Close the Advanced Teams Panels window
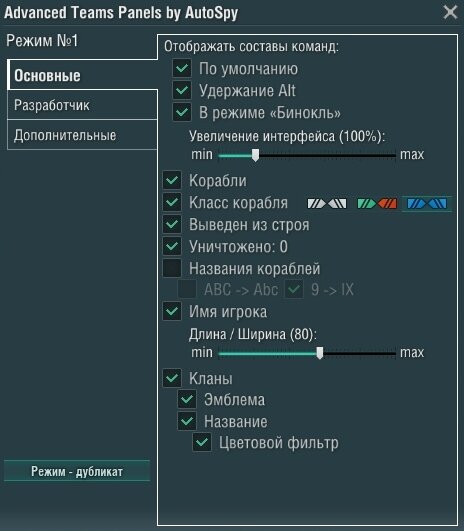 point(450,12)
